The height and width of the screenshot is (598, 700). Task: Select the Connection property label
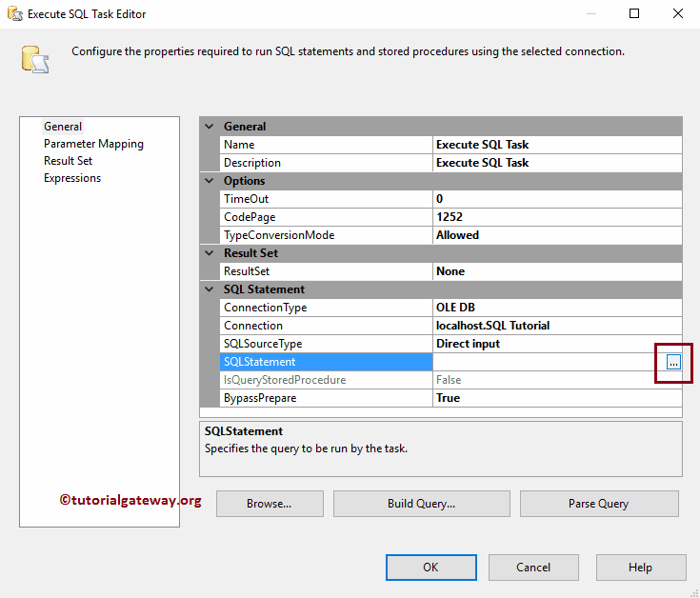pyautogui.click(x=326, y=326)
